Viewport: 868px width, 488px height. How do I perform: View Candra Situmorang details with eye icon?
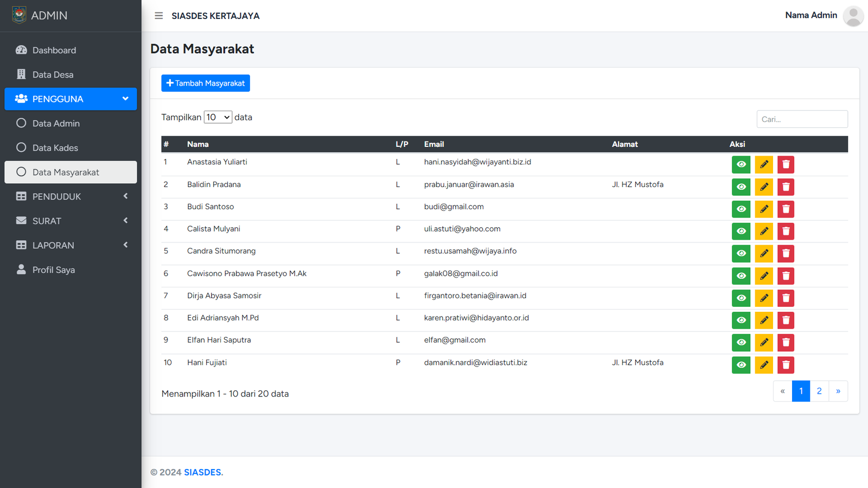click(741, 254)
